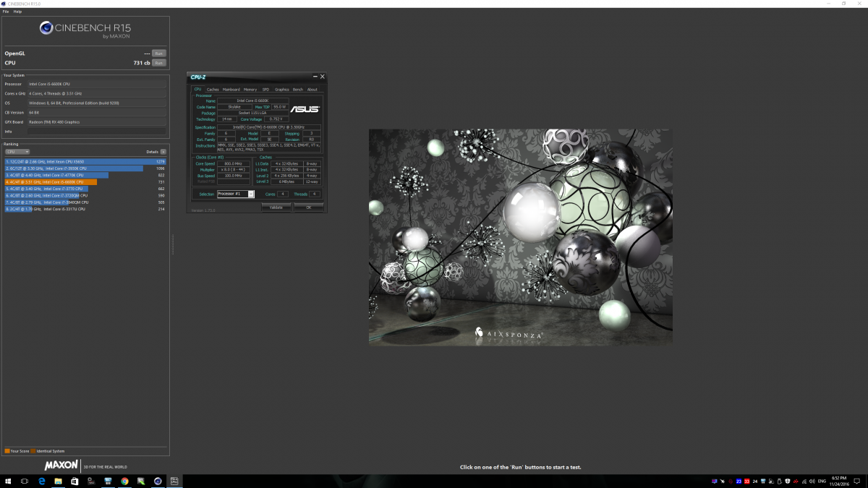Switch to Memory tab in CPU-Z
This screenshot has height=488, width=868.
tap(250, 90)
